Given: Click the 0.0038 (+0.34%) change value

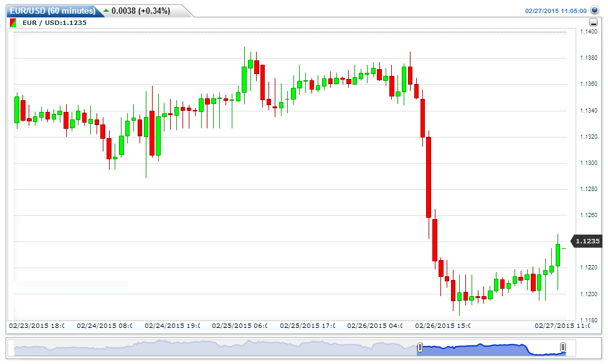Looking at the screenshot, I should [141, 11].
